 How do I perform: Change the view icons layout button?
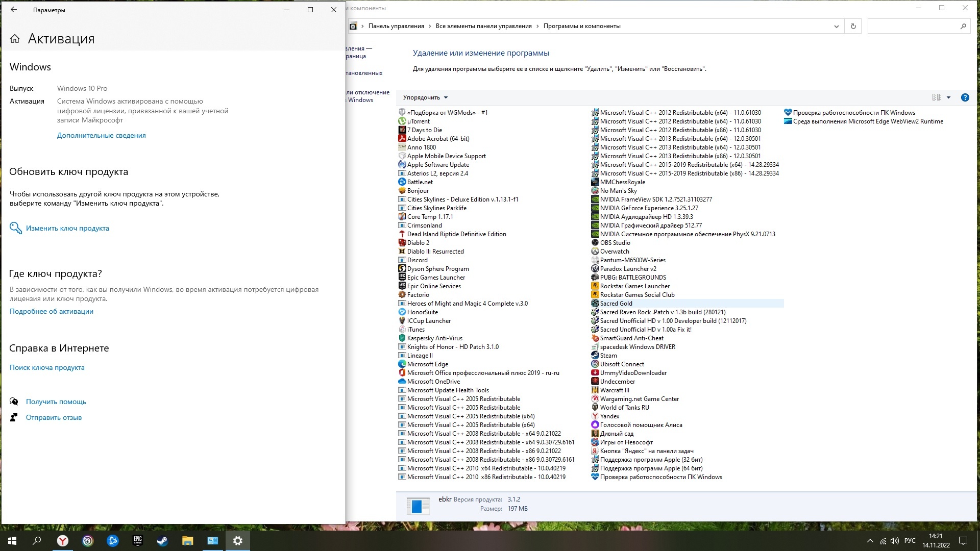(x=936, y=97)
